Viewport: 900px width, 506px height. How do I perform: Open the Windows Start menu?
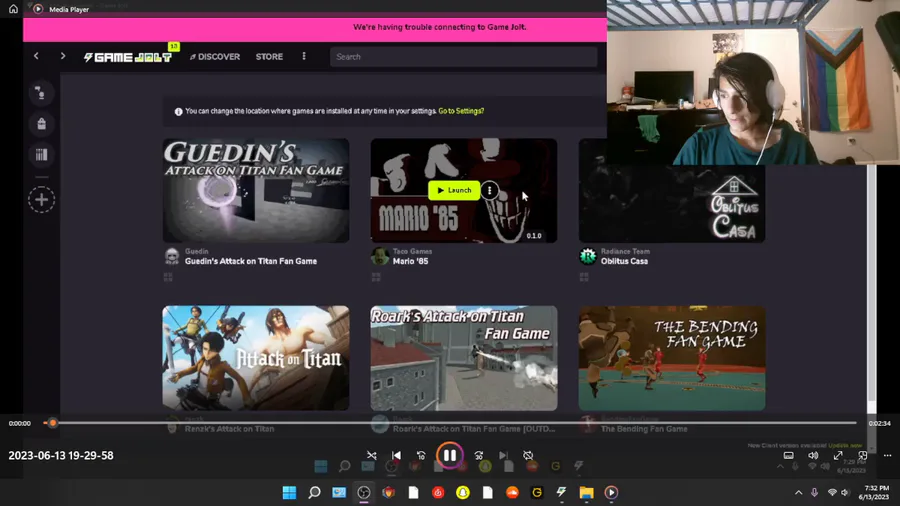(x=289, y=492)
